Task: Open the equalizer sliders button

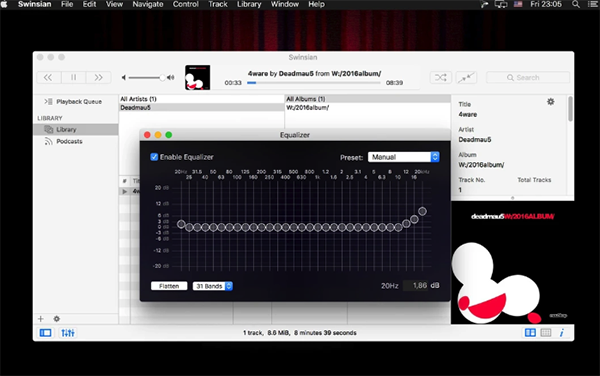Action: (68, 333)
